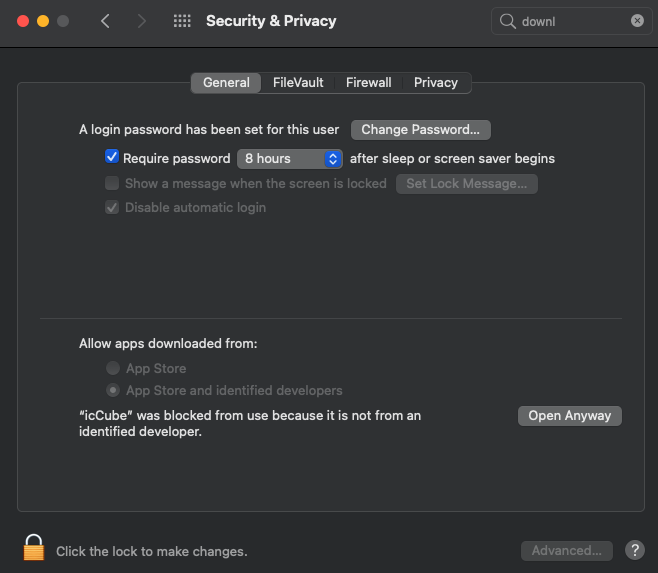Clear the search field text
Image resolution: width=658 pixels, height=573 pixels.
click(637, 21)
